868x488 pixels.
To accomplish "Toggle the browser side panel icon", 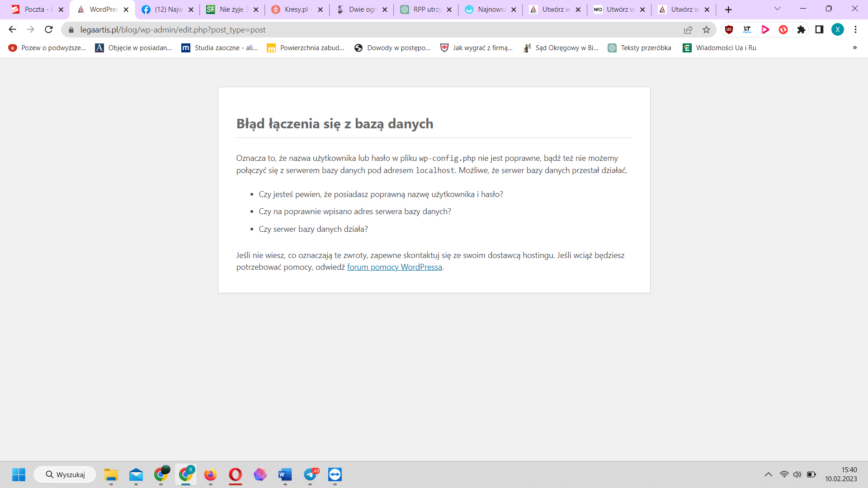I will click(819, 29).
